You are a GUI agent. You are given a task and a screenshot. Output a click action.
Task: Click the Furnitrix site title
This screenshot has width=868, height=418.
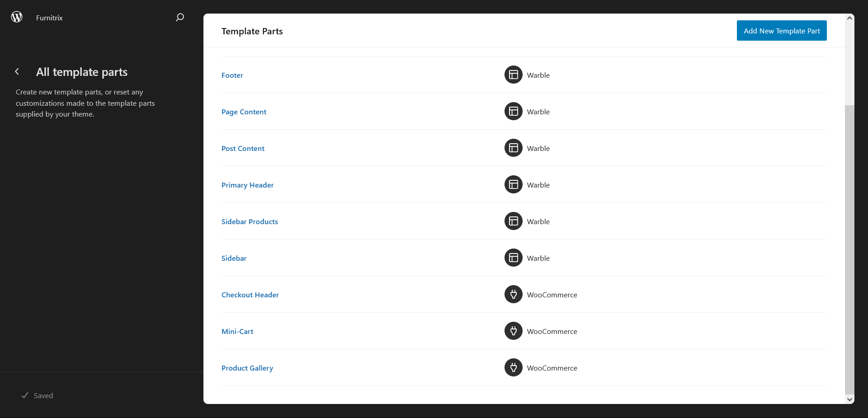pyautogui.click(x=49, y=18)
